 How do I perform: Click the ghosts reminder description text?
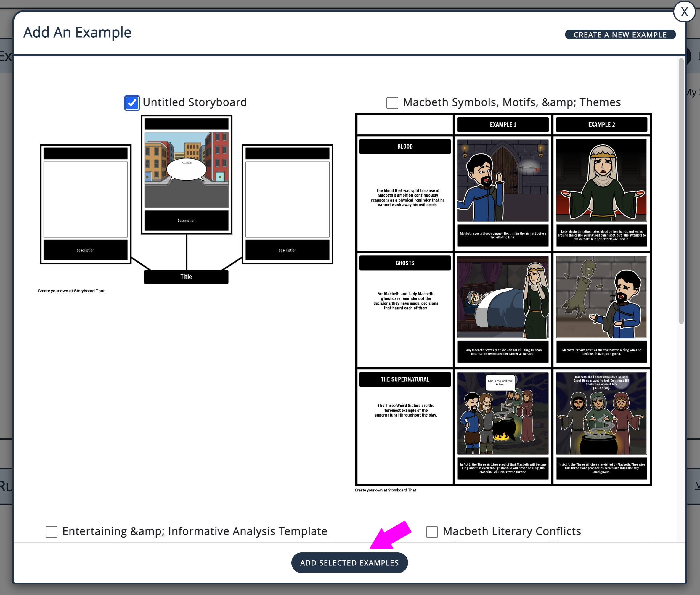tap(406, 301)
